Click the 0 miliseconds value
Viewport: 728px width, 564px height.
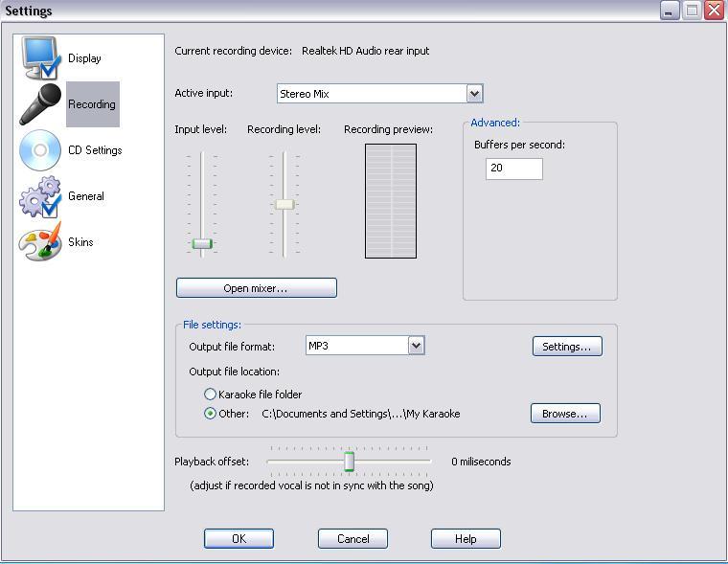[x=481, y=462]
